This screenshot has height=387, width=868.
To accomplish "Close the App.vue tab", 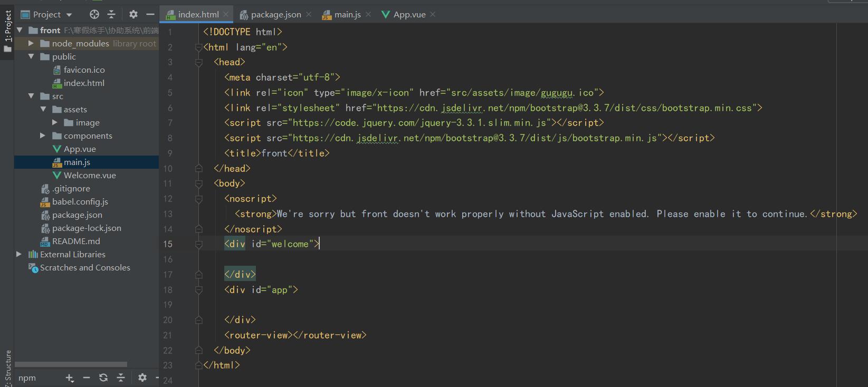I will pos(433,14).
